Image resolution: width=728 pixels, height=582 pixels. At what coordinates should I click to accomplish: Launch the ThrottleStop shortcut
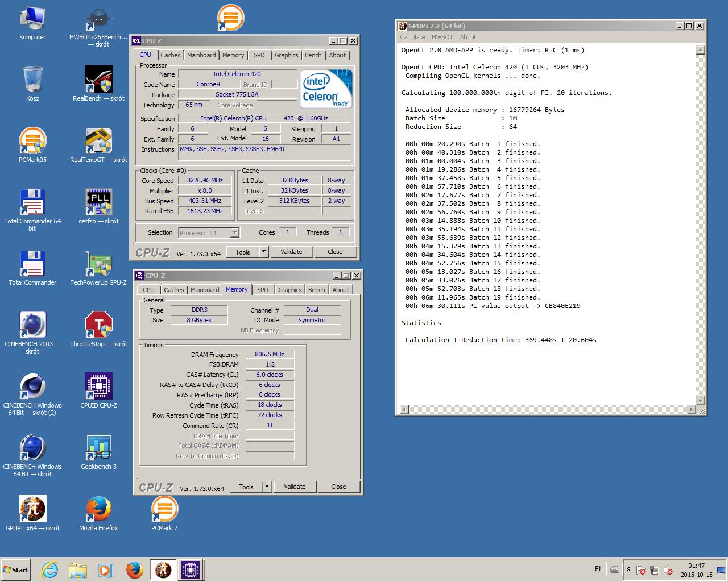pos(98,329)
